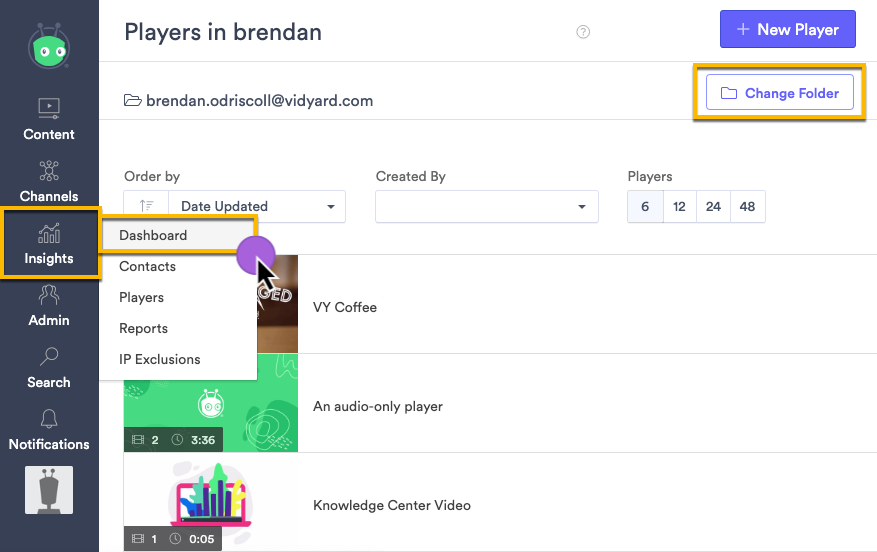Viewport: 877px width, 552px height.
Task: Select the Insights chart icon
Action: [x=49, y=233]
